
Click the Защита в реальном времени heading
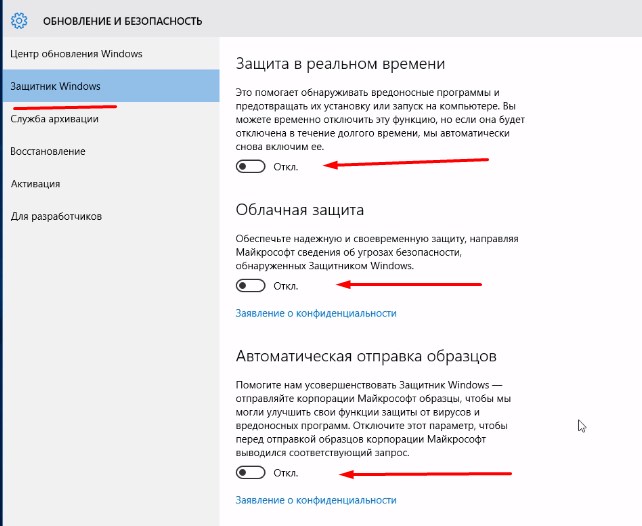coord(340,64)
